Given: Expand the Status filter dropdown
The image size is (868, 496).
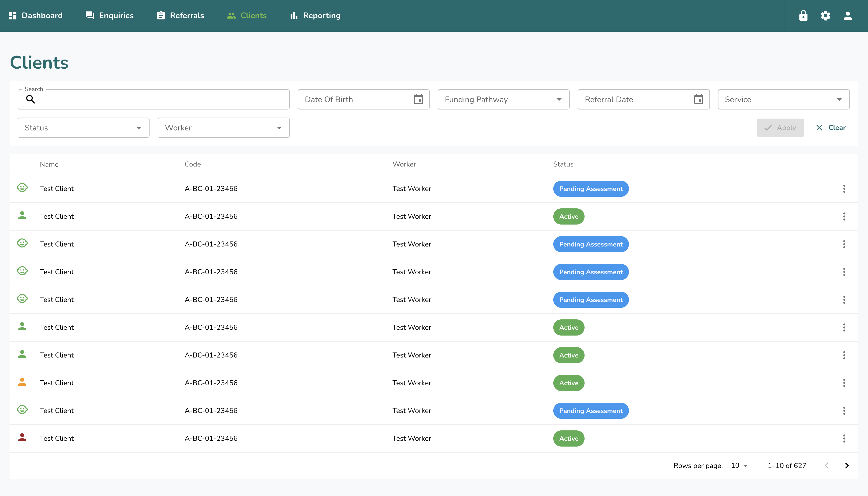Looking at the screenshot, I should point(83,128).
